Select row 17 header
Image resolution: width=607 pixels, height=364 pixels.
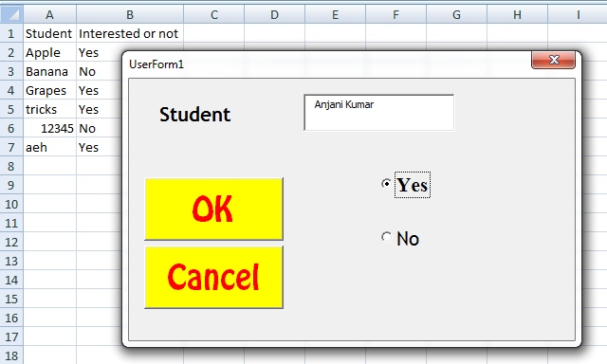pos(11,337)
